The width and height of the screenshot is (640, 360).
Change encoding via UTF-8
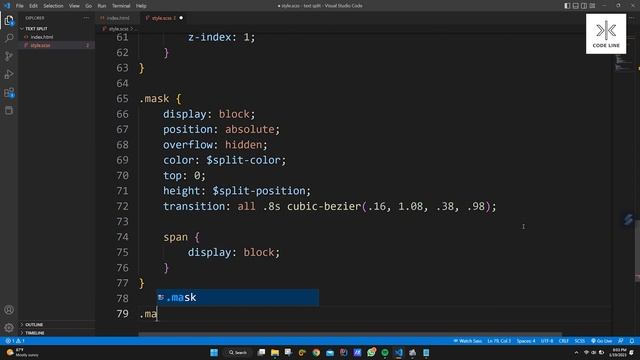pyautogui.click(x=547, y=341)
